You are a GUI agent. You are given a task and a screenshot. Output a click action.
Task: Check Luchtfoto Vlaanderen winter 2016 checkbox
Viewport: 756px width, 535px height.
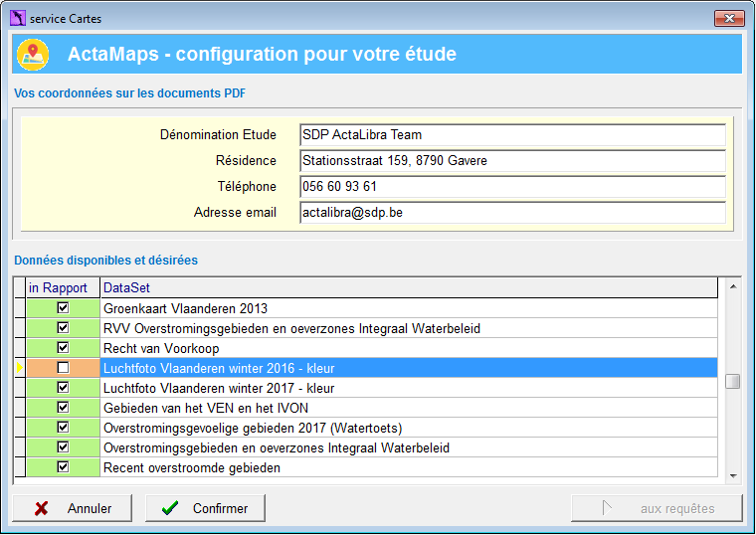click(x=63, y=368)
